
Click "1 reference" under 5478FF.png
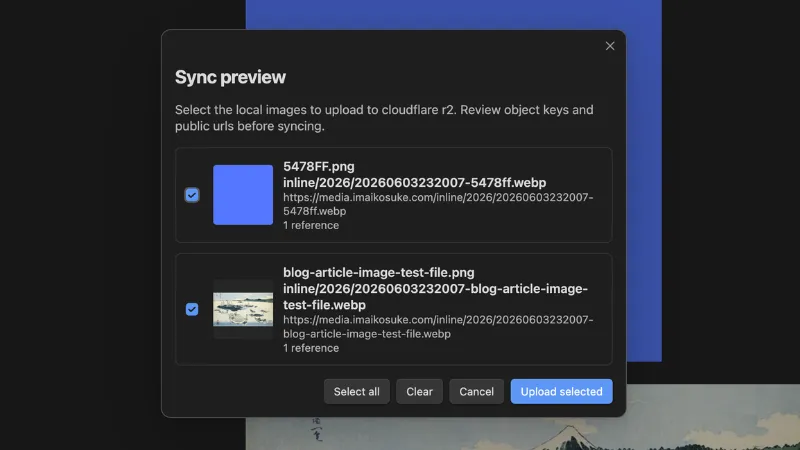pyautogui.click(x=311, y=225)
